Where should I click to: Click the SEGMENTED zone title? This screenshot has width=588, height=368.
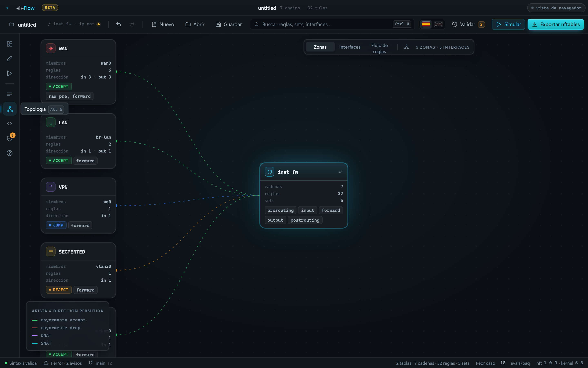tap(72, 252)
